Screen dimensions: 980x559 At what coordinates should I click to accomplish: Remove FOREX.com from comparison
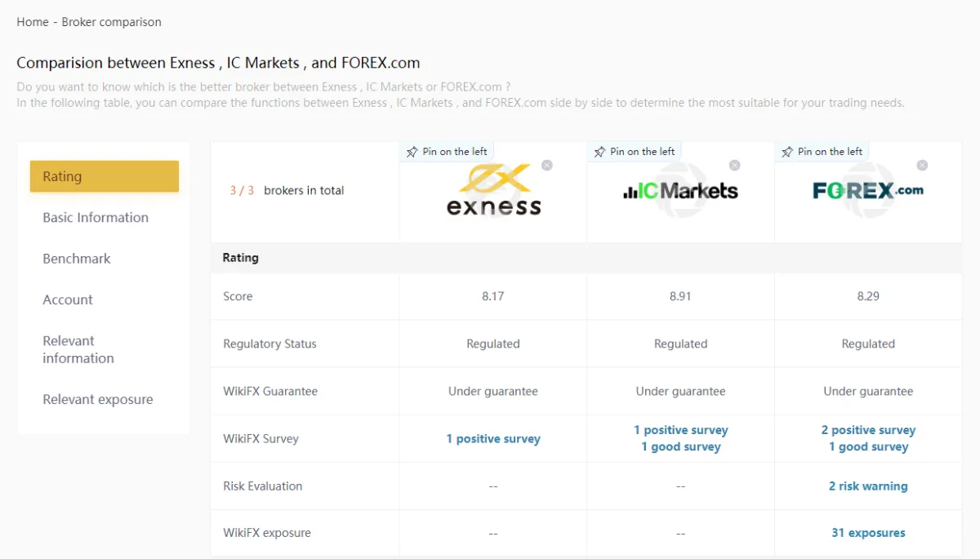coord(922,165)
